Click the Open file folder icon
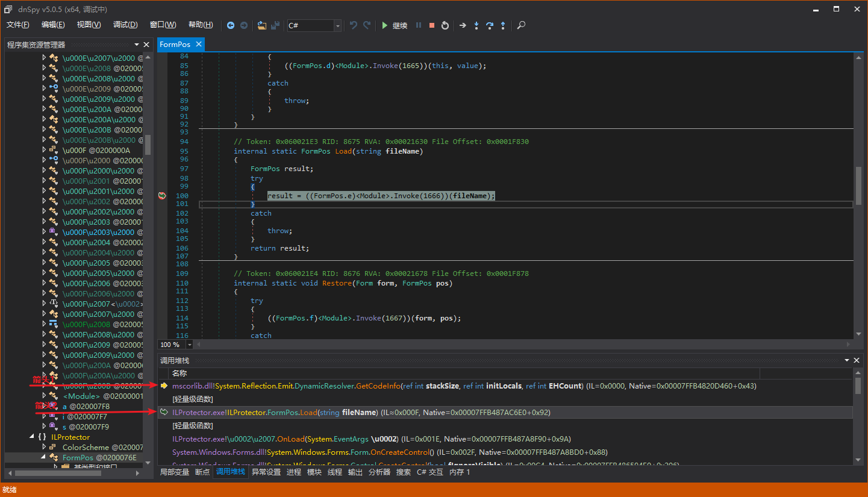Viewport: 868px width, 497px height. click(261, 25)
